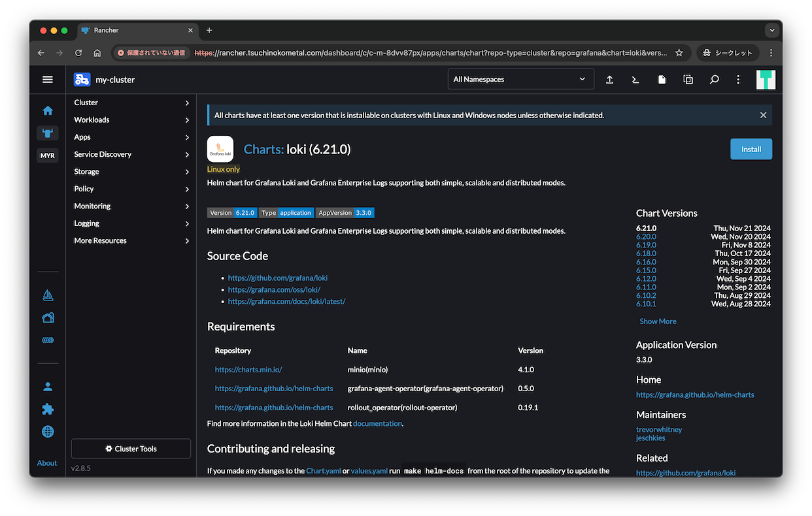Viewport: 812px width, 516px height.
Task: Bookmark this page with star icon
Action: 679,53
